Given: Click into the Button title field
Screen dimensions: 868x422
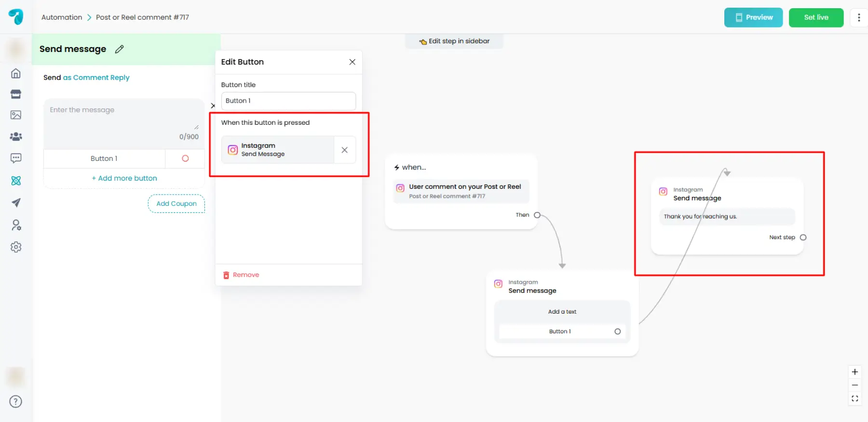Looking at the screenshot, I should coord(288,101).
